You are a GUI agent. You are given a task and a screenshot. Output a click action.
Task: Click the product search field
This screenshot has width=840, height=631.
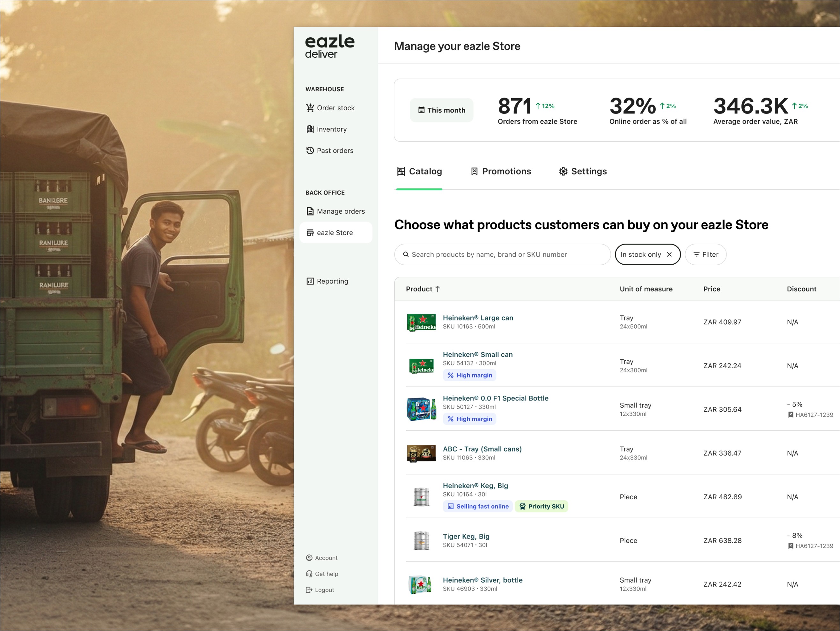coord(501,254)
